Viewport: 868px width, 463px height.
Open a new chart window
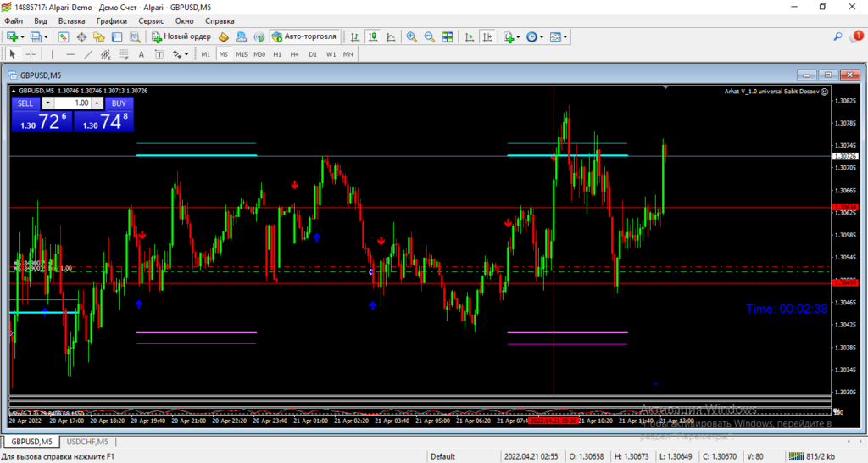pos(12,37)
